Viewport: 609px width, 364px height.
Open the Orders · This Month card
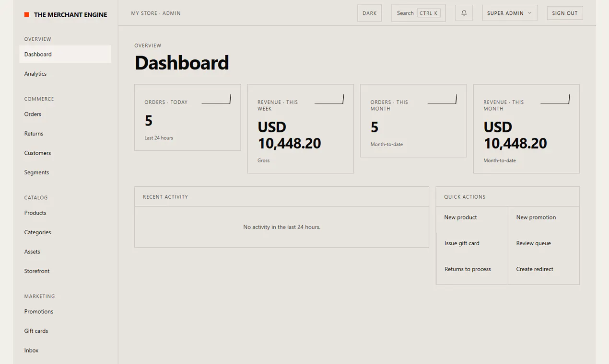[413, 121]
